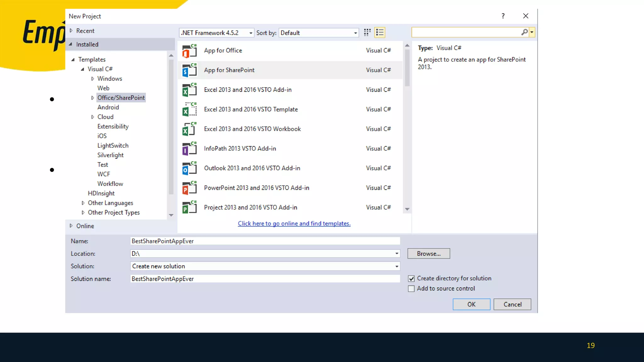Select Outlook 2013 and 2016 VSTO Add-in row
This screenshot has height=362, width=644.
(290, 168)
